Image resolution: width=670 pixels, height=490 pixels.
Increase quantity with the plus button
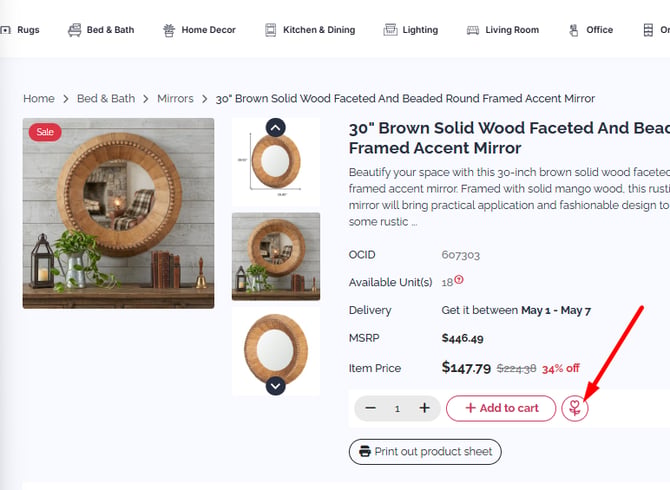tap(424, 408)
